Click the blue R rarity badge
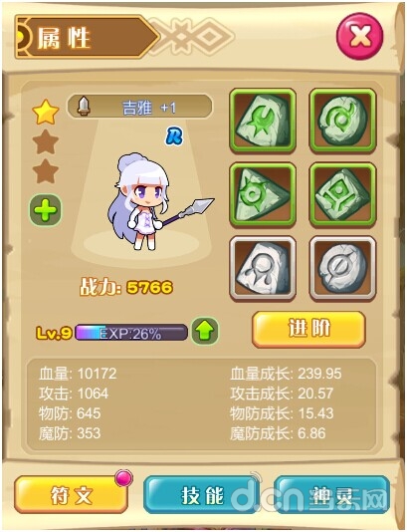 174,136
